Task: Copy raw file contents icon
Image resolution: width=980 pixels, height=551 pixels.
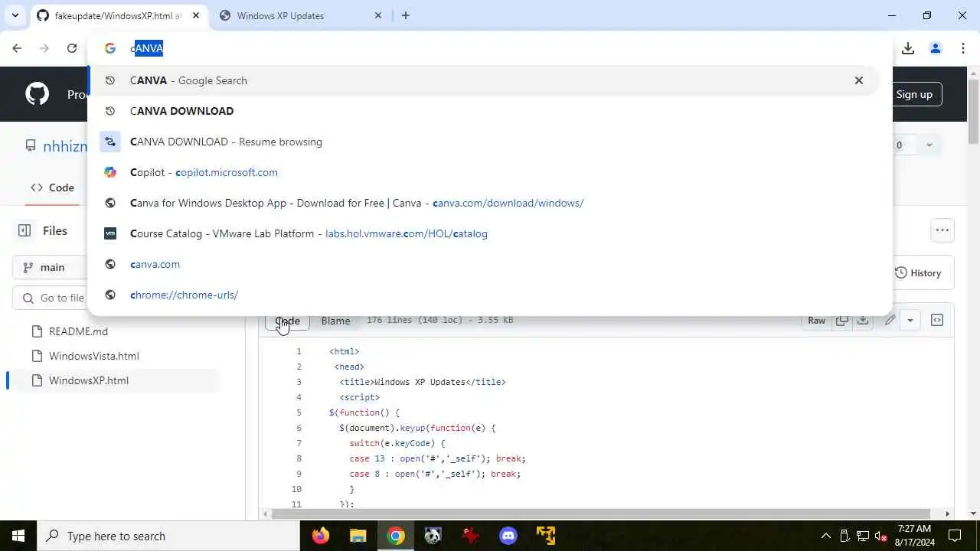Action: (841, 321)
